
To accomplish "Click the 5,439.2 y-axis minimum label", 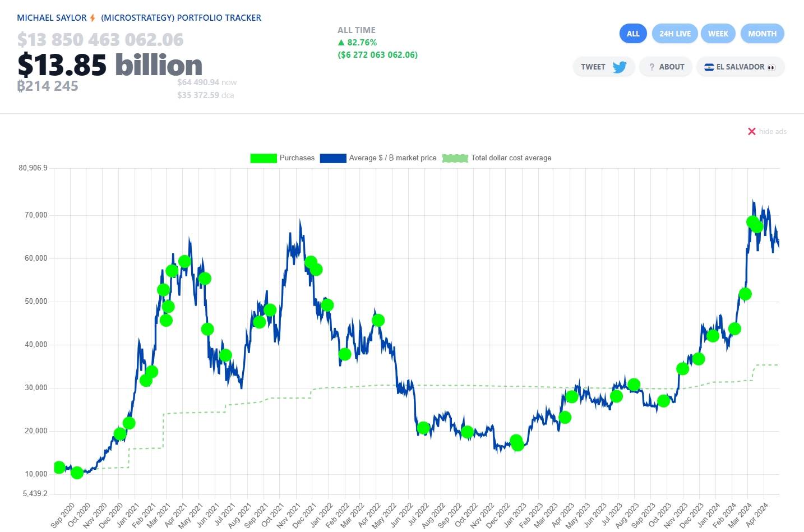I will click(35, 494).
